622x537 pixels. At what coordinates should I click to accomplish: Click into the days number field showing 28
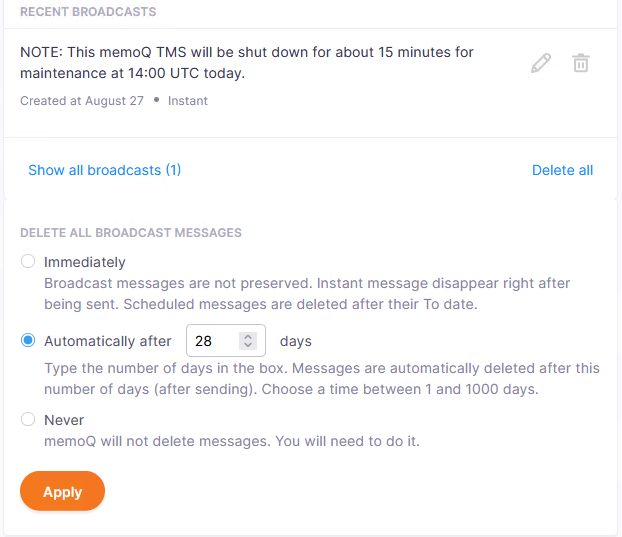tap(214, 341)
